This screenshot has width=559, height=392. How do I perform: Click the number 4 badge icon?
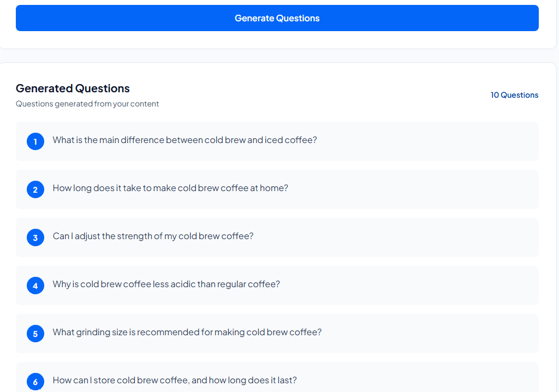pyautogui.click(x=35, y=286)
